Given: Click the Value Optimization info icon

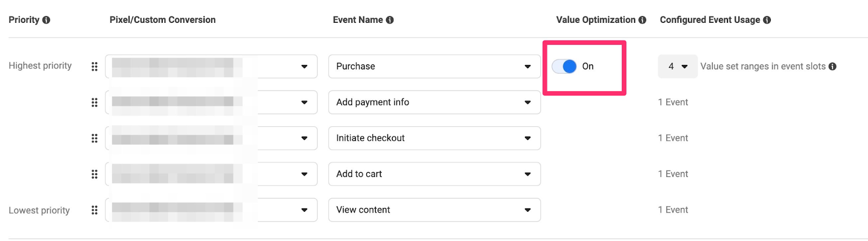Looking at the screenshot, I should 642,20.
